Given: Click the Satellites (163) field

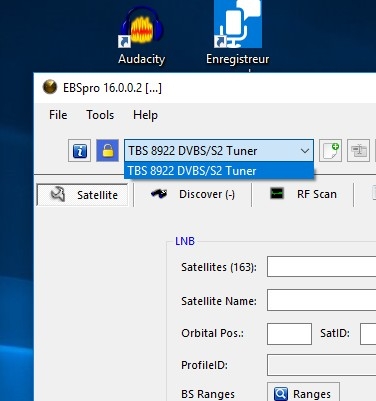Looking at the screenshot, I should (x=321, y=267).
